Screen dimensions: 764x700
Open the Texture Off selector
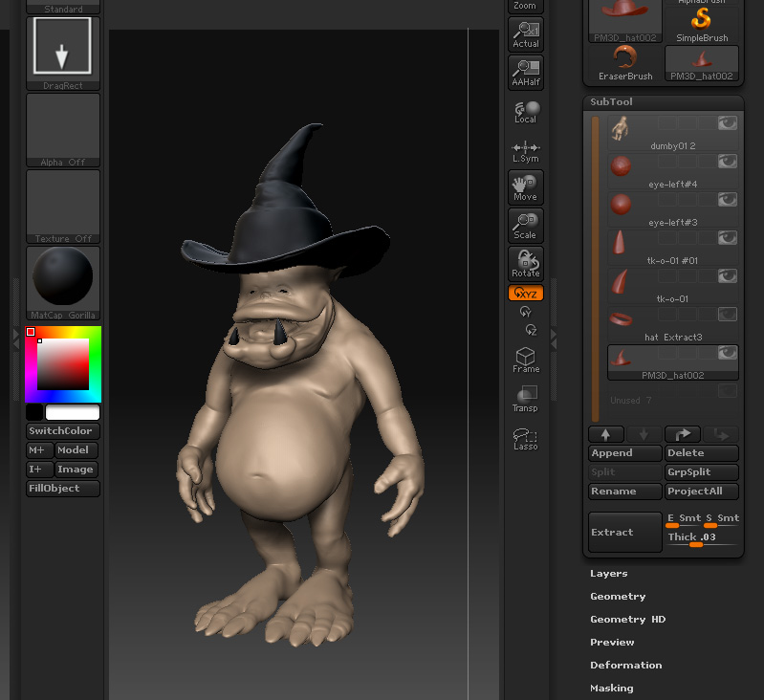point(63,207)
